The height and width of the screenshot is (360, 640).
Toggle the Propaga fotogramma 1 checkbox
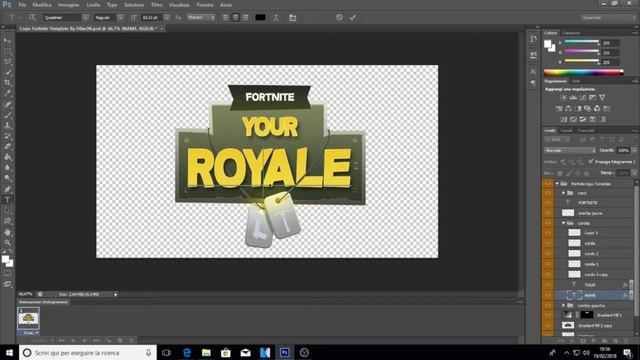(x=591, y=162)
